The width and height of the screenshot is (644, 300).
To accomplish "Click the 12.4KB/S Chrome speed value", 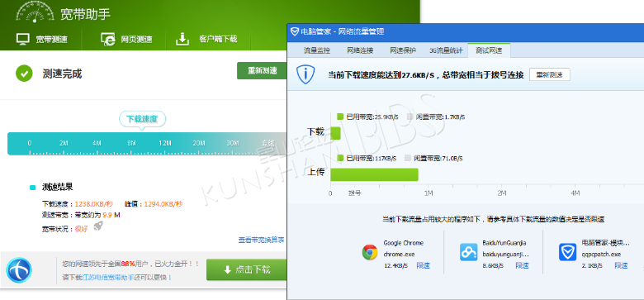I will click(396, 266).
